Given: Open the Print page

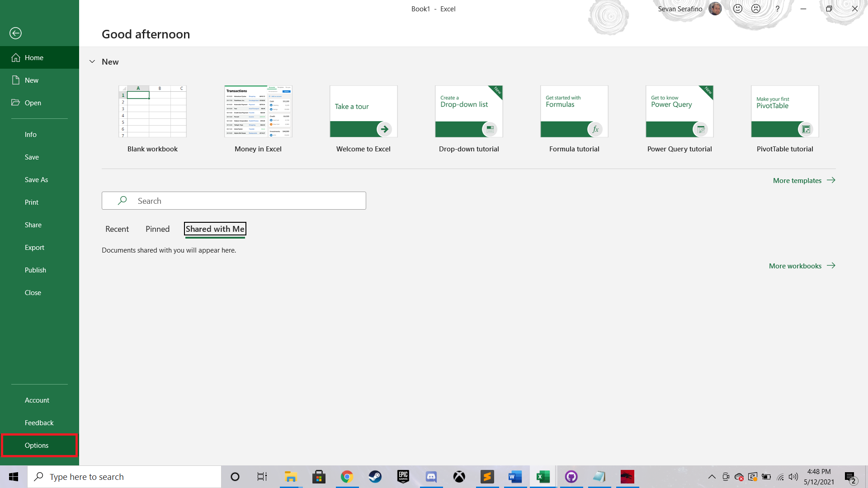Looking at the screenshot, I should click(39, 202).
